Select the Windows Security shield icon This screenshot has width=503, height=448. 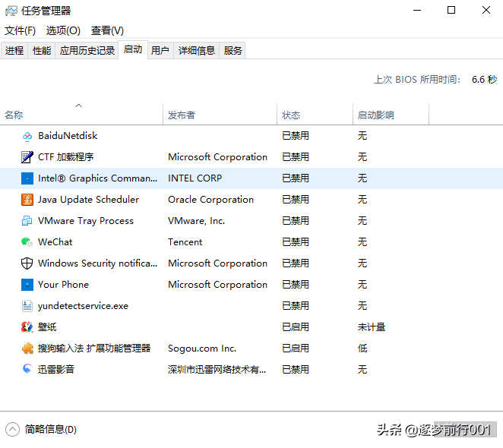pos(27,263)
